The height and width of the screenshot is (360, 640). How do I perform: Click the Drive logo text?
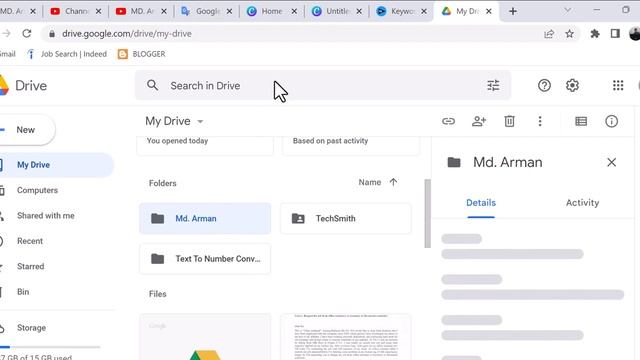(x=31, y=86)
